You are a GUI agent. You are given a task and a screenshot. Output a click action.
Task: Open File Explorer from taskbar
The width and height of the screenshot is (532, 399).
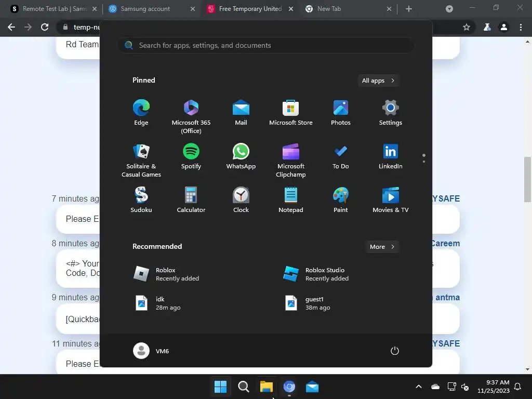coord(267,387)
